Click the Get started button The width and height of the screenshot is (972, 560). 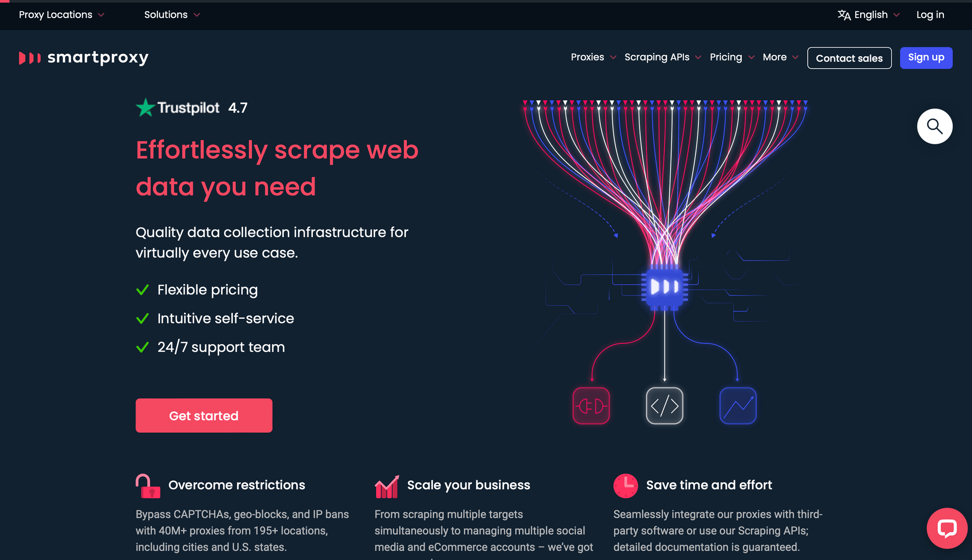[204, 415]
